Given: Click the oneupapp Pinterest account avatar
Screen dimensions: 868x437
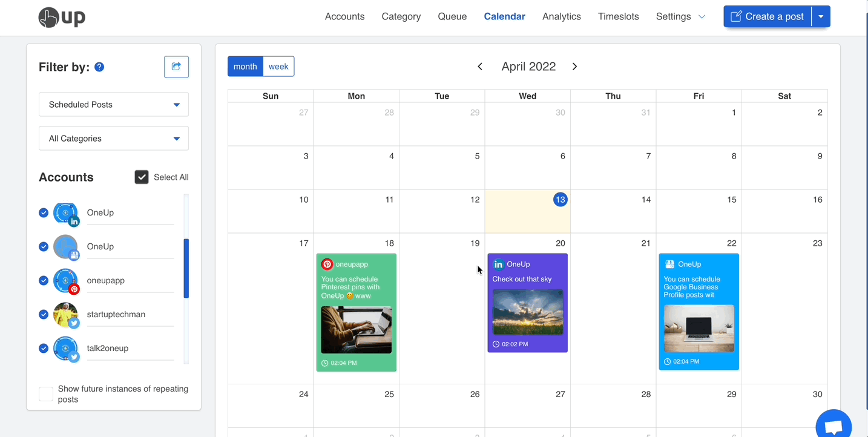Looking at the screenshot, I should [x=65, y=281].
